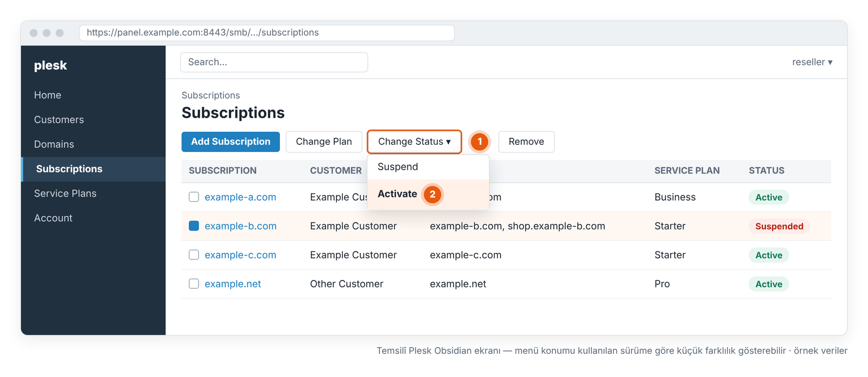Click the Business service plan cell
This screenshot has width=868, height=377.
(x=675, y=197)
